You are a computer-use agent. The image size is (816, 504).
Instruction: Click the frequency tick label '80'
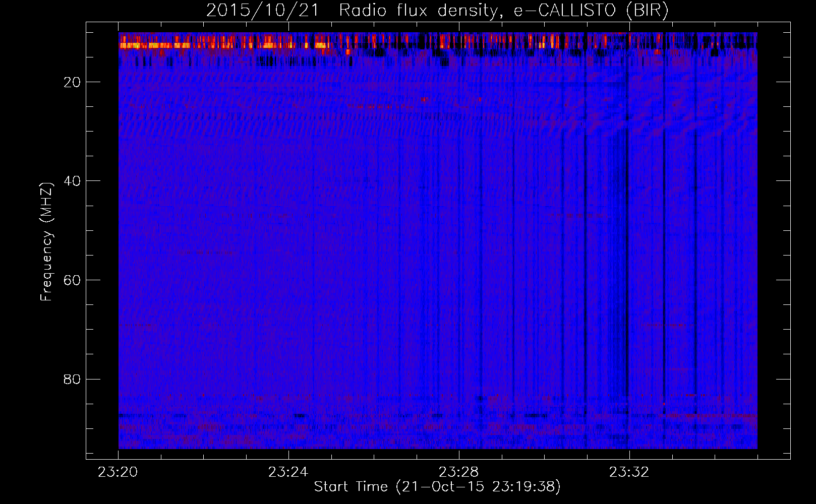coord(72,379)
